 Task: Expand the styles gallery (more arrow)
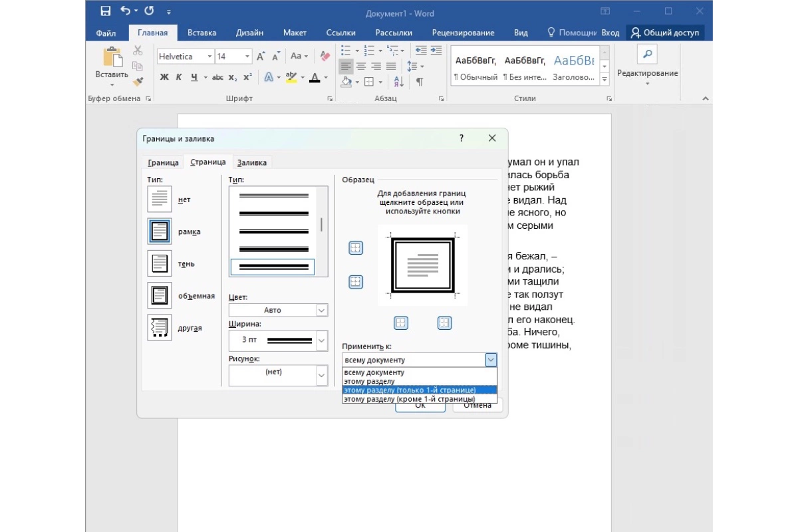(604, 80)
